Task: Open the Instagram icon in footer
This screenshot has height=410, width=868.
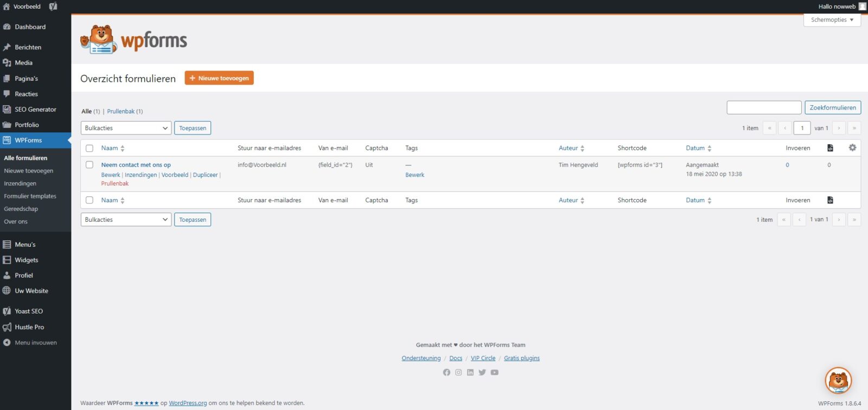Action: tap(458, 373)
